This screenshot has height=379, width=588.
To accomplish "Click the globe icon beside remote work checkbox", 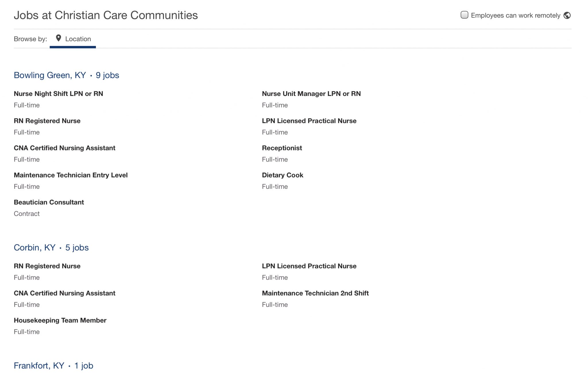I will coord(566,15).
